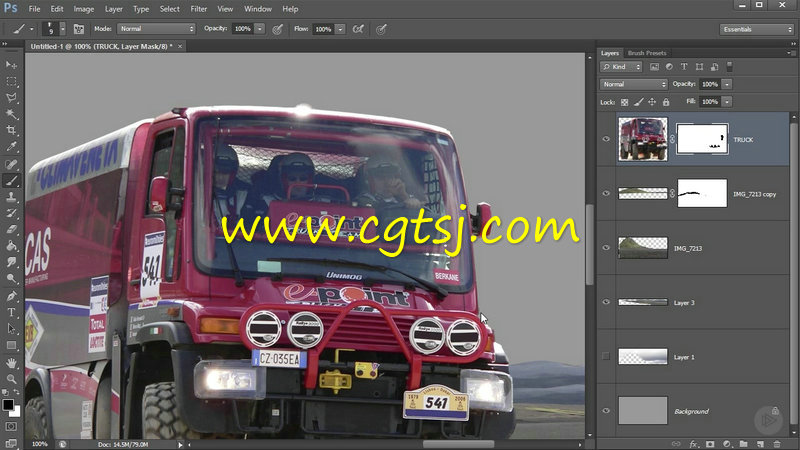Create a new layer icon
The height and width of the screenshot is (450, 800).
coord(760,444)
